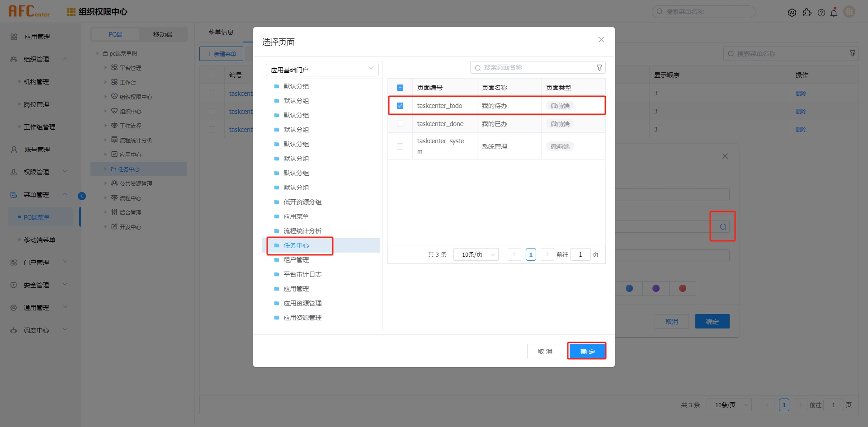The height and width of the screenshot is (427, 868).
Task: Click the 搜索页面名称 search input field
Action: click(533, 67)
